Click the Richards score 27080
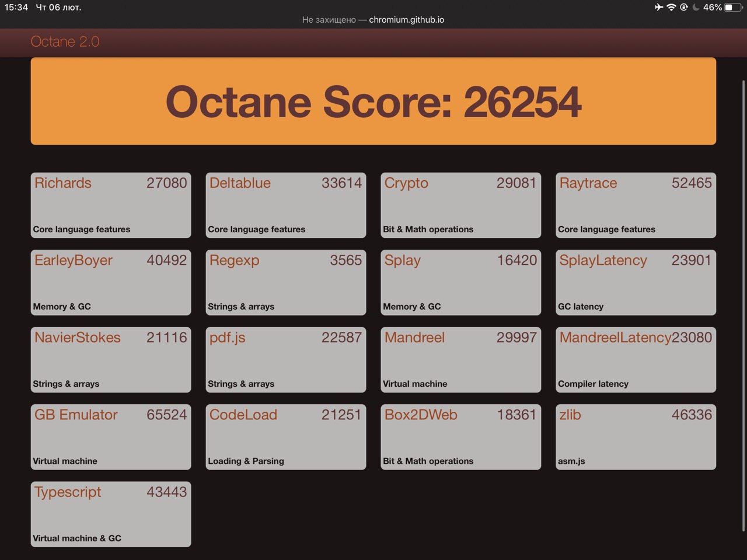The height and width of the screenshot is (560, 747). pyautogui.click(x=166, y=183)
